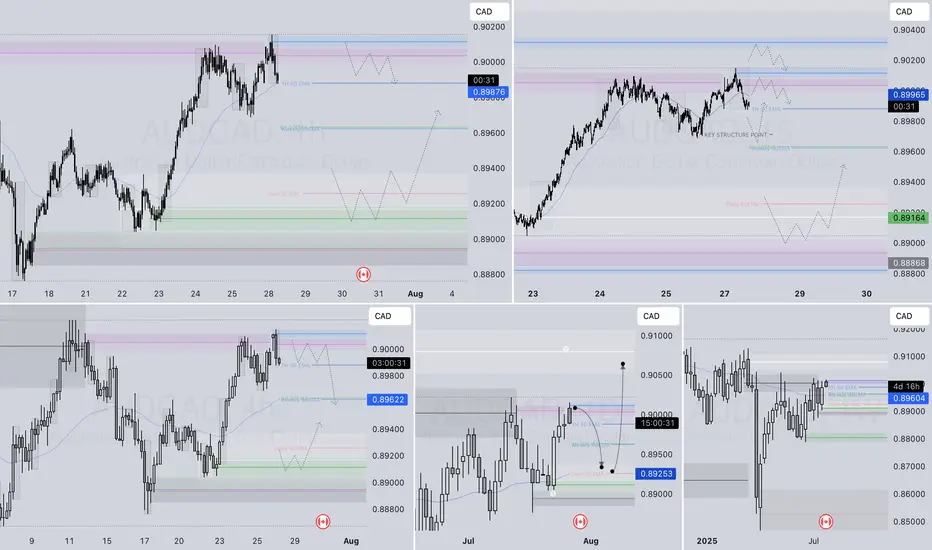Select black anchor dot atop bottom-middle projection arrow
The height and width of the screenshot is (550, 932).
[623, 364]
